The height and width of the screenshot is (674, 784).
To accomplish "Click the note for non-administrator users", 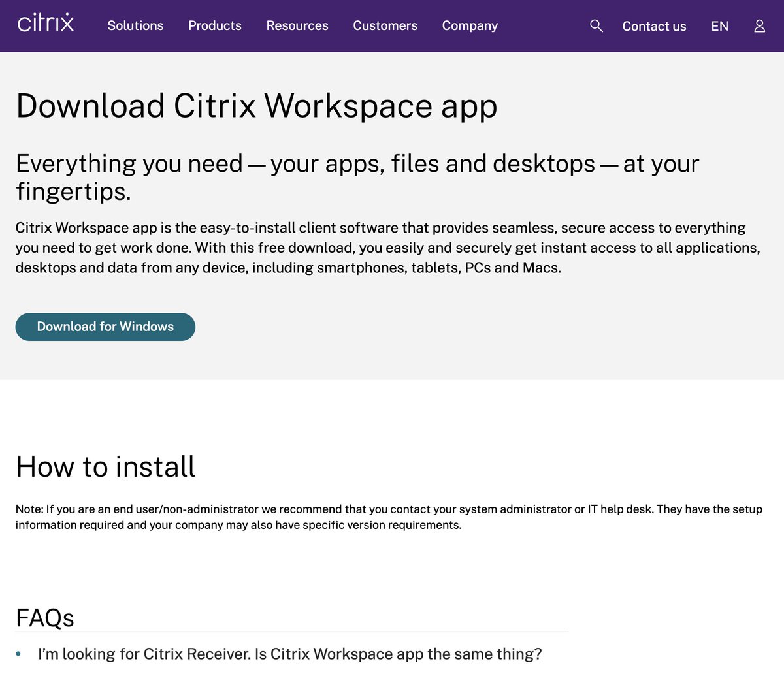I will [389, 517].
